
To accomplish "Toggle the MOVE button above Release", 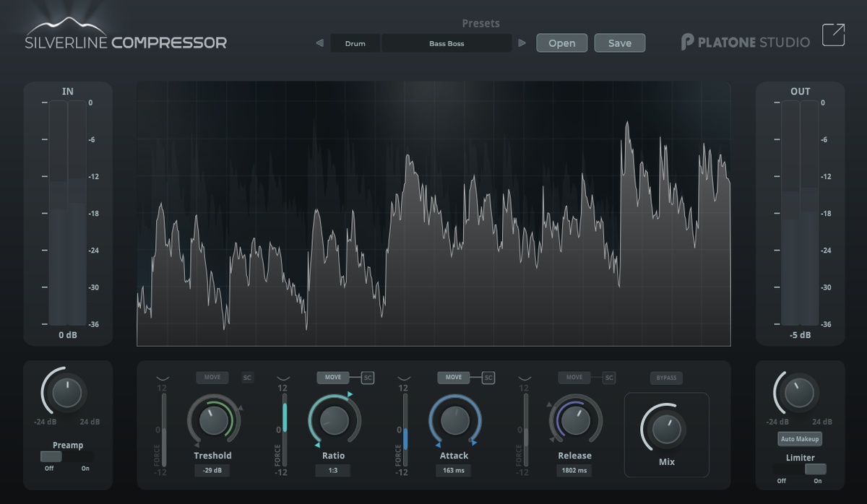I will [x=574, y=378].
